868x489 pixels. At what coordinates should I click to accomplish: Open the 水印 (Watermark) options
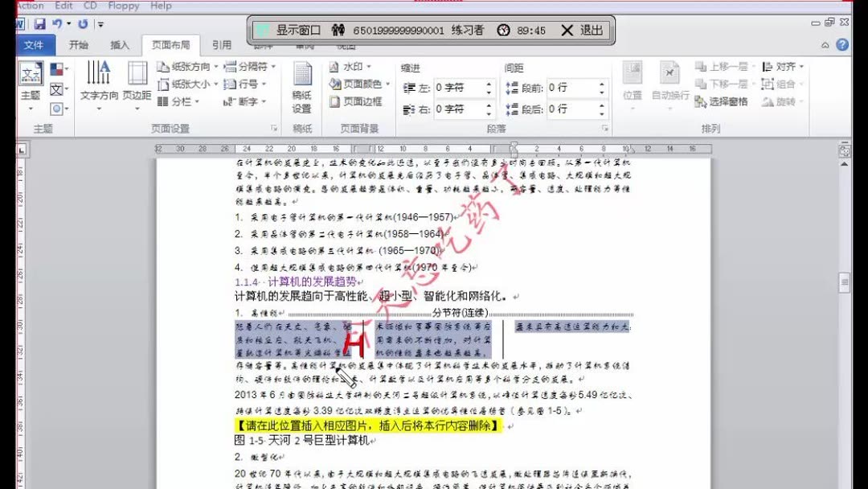(348, 66)
